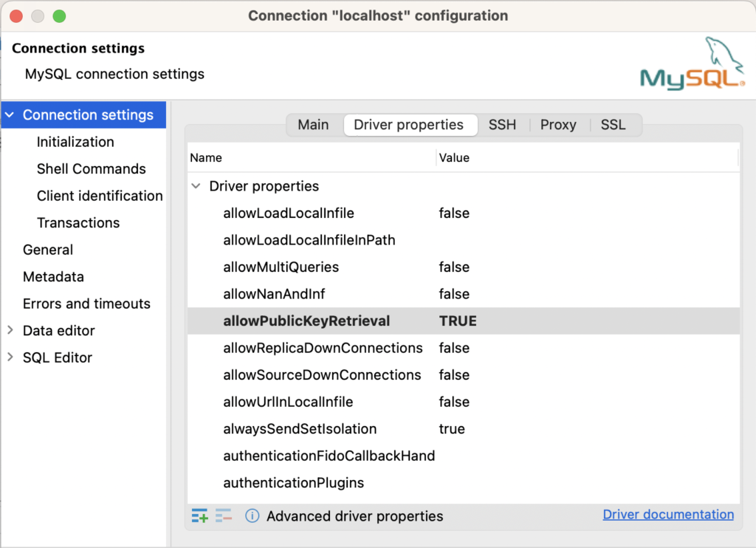Select the allowUrlInLocalInfile property
The image size is (756, 548).
pos(289,402)
